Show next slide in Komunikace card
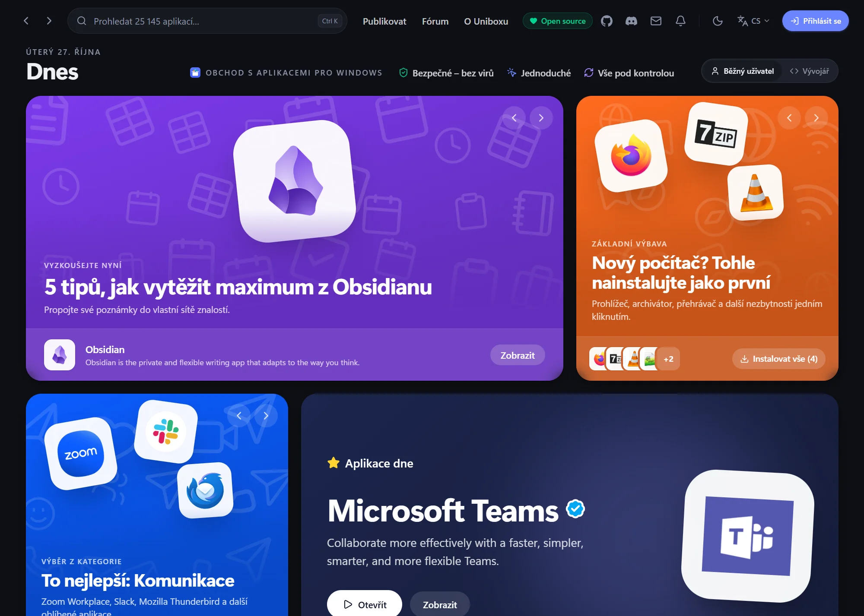864x616 pixels. click(x=266, y=416)
